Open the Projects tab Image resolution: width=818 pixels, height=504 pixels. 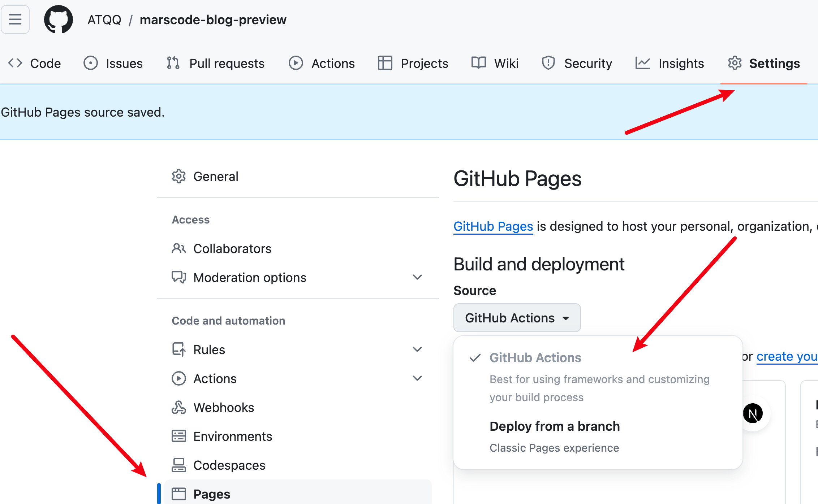pos(413,63)
